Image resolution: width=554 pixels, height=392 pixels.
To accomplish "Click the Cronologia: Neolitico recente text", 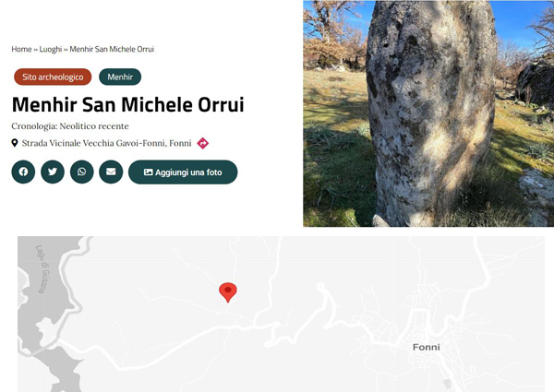I will [70, 126].
